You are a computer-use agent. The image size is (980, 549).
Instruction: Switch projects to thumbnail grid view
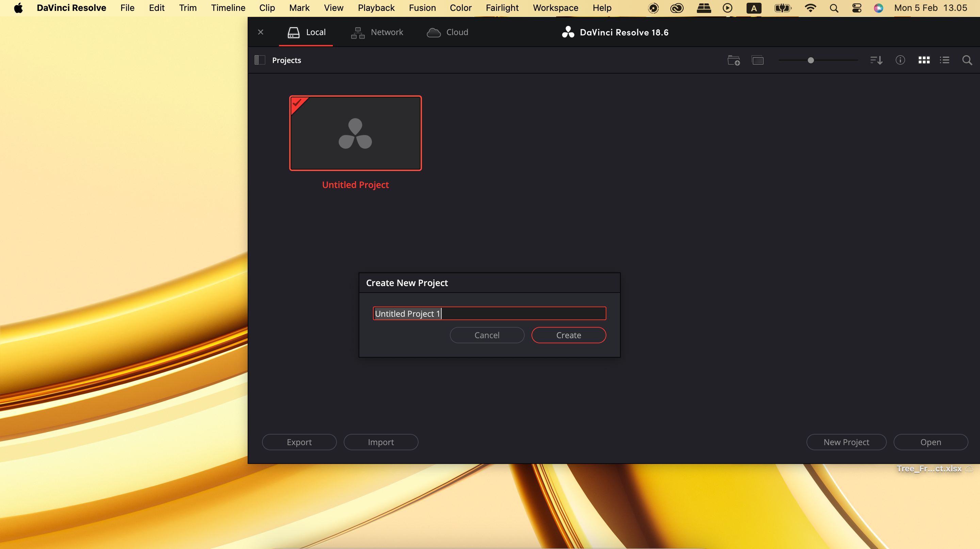coord(924,60)
